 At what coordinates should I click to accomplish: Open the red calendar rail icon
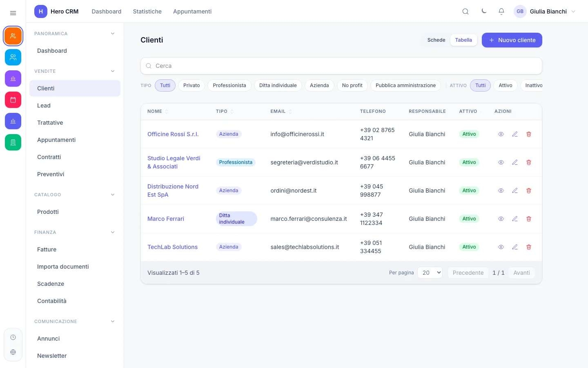(x=13, y=100)
